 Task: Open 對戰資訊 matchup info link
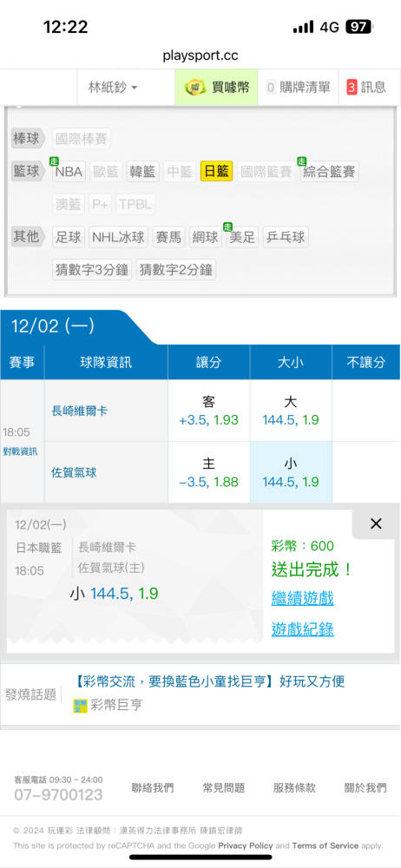pyautogui.click(x=21, y=451)
